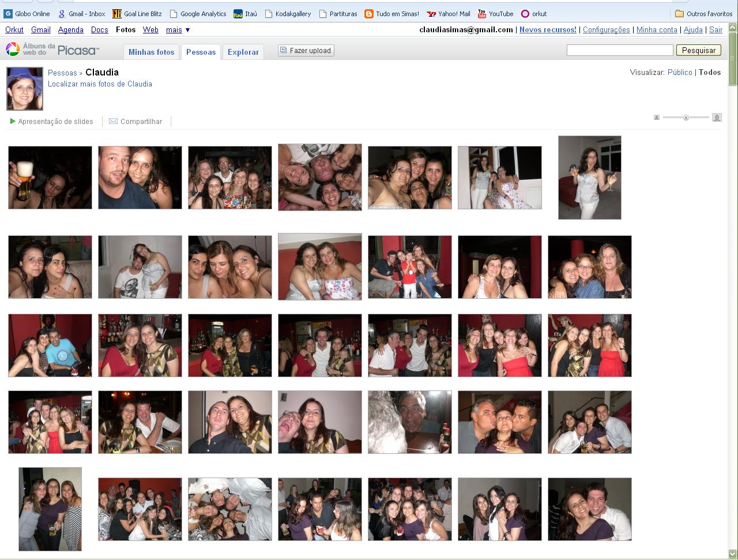
Task: Open the Partituras bookmark
Action: [x=338, y=14]
